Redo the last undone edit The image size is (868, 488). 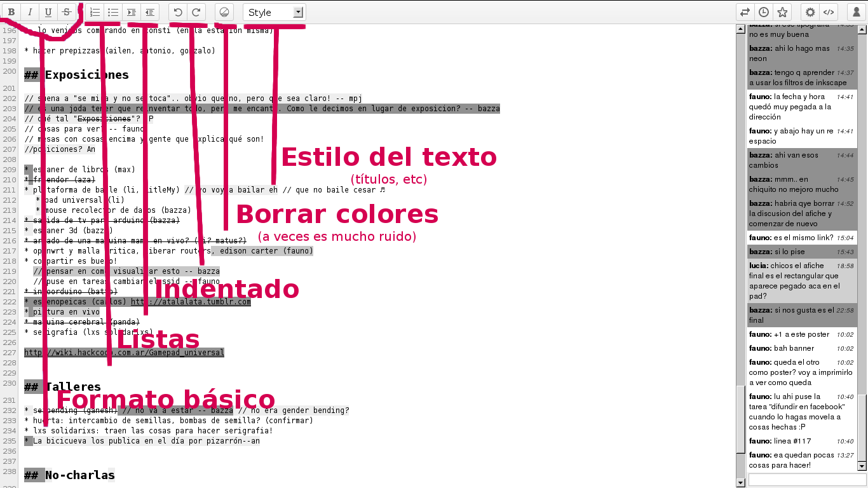[x=196, y=12]
